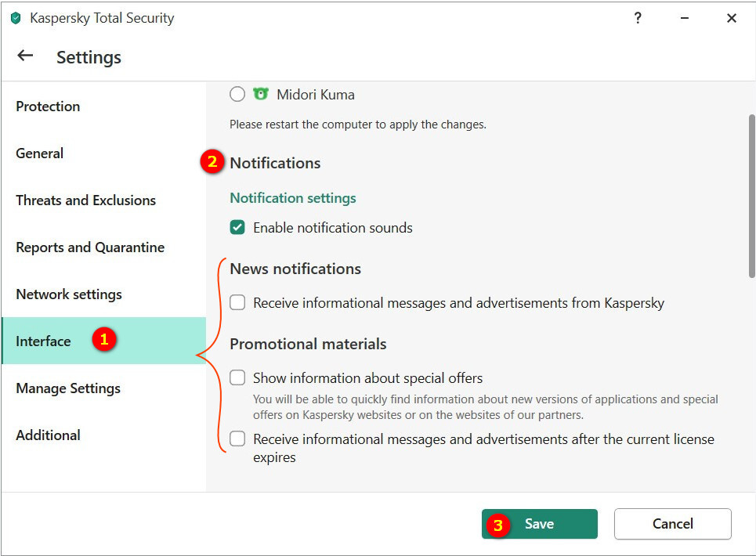Screen dimensions: 756x556
Task: Open help with the question mark icon
Action: tap(638, 18)
